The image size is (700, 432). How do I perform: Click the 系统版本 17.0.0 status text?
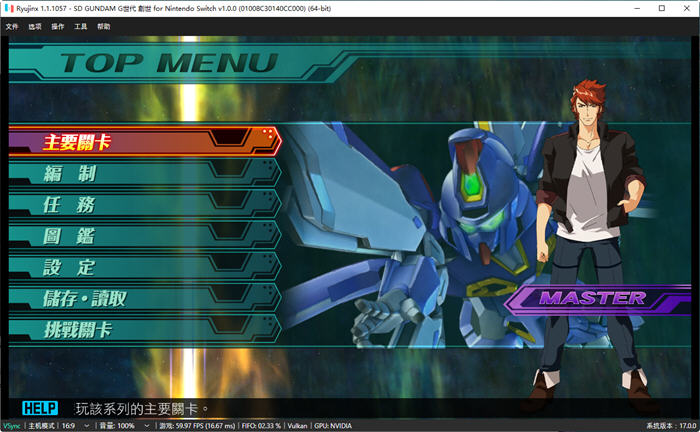click(671, 426)
